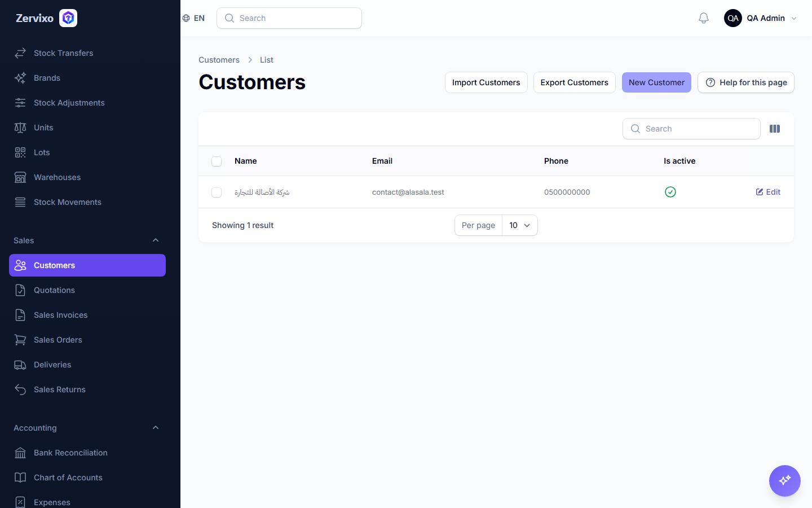Click the Import Customers button
Screen dimensions: 812x508
(486, 82)
